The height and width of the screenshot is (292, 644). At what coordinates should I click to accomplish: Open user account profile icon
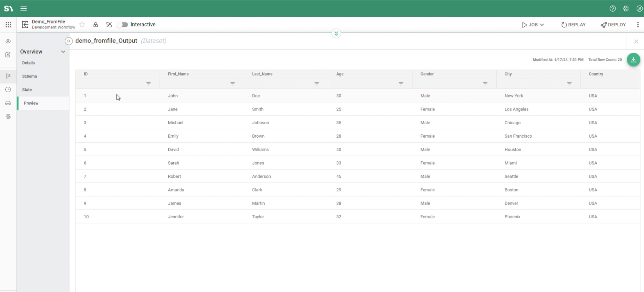pyautogui.click(x=639, y=8)
